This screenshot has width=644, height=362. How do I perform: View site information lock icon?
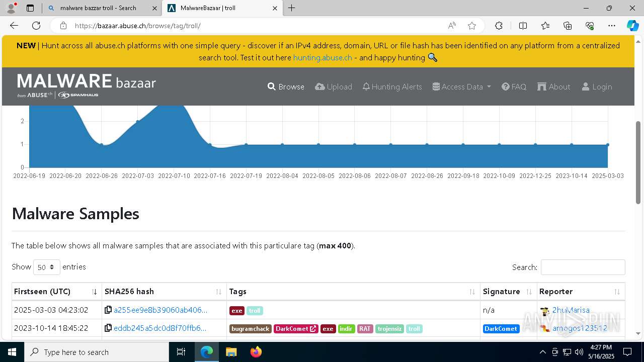pos(63,26)
